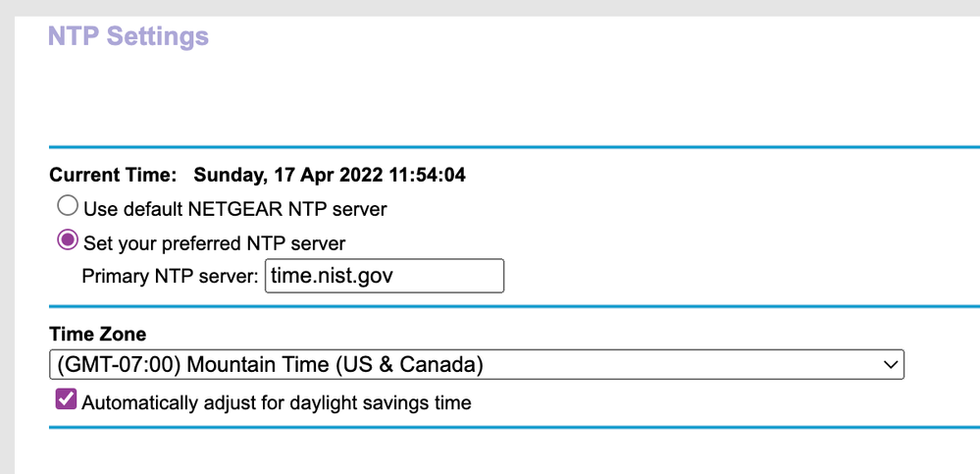This screenshot has width=980, height=474.
Task: Click the "Primary NTP server:" label
Action: pos(171,276)
